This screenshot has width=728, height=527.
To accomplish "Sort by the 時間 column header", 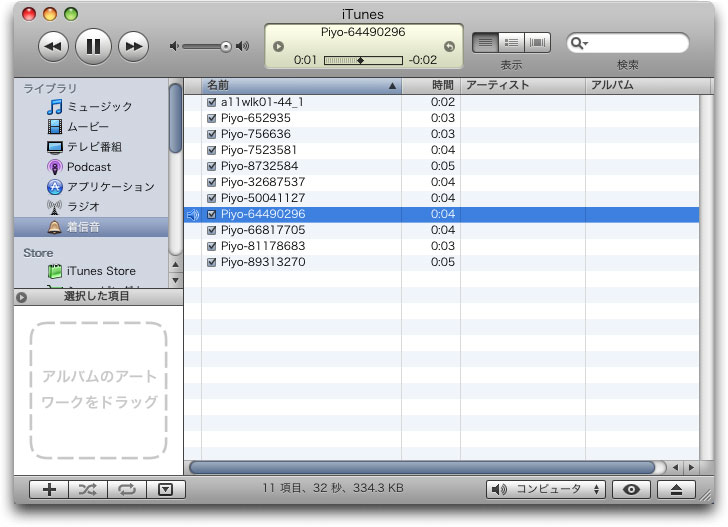I will [430, 86].
